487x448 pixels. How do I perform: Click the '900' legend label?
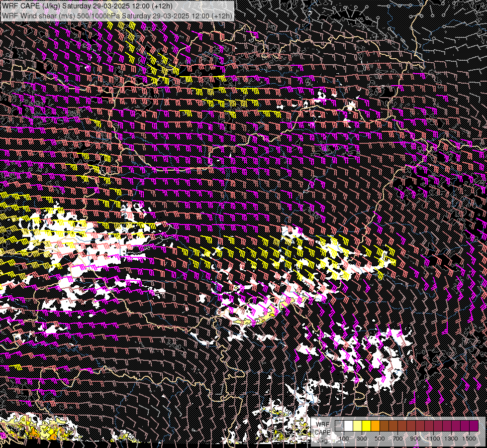[415, 439]
